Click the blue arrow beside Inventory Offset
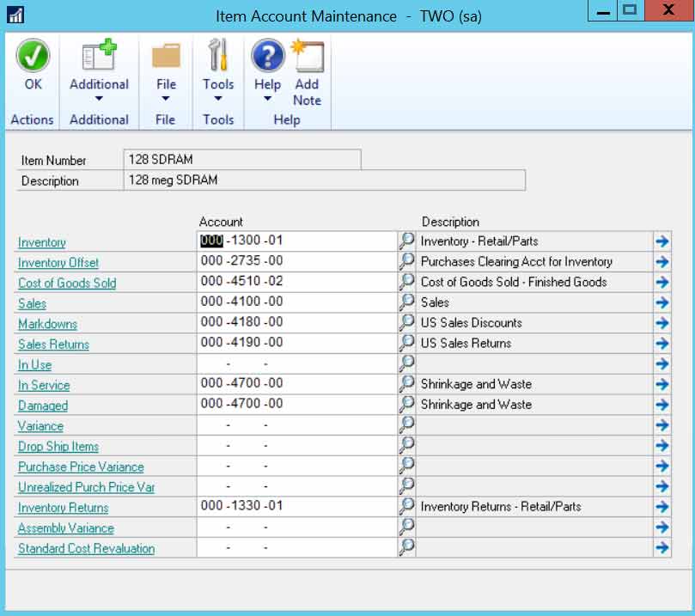This screenshot has width=695, height=616. click(661, 261)
